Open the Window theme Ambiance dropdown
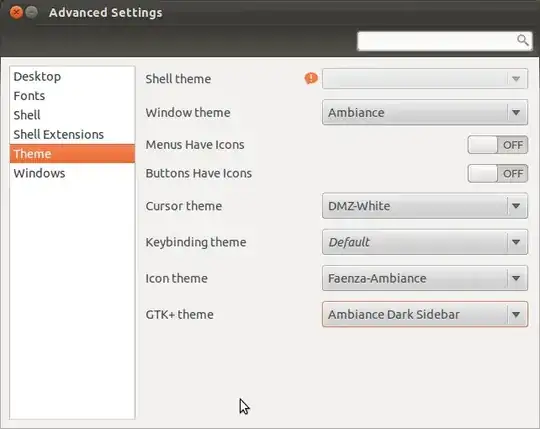This screenshot has width=540, height=429. (x=425, y=113)
